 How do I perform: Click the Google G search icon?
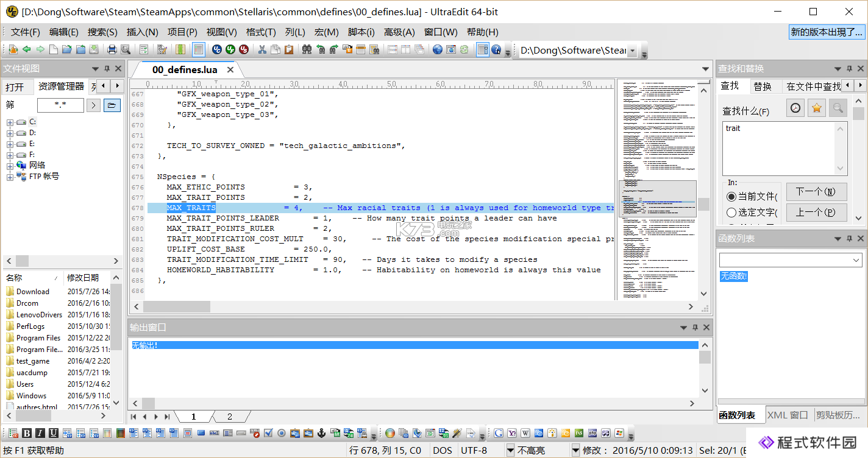coord(499,433)
